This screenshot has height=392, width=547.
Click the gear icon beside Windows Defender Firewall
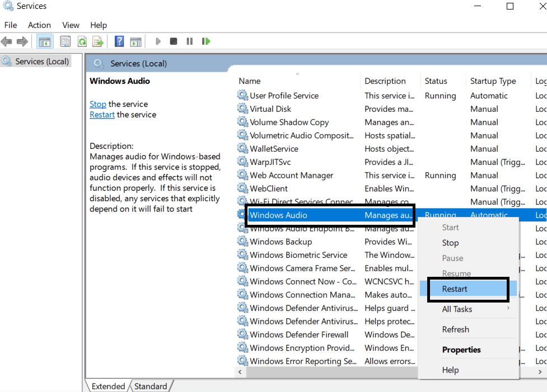(x=242, y=334)
